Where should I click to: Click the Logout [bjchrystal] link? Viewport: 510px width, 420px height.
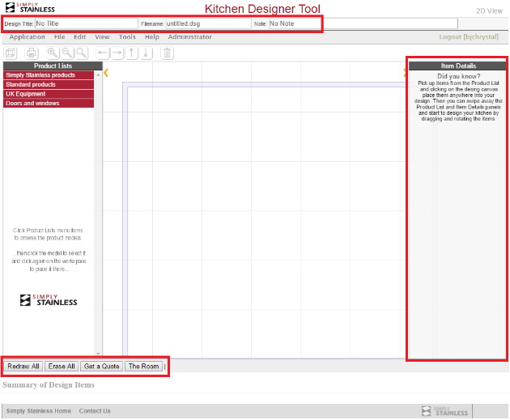point(469,37)
